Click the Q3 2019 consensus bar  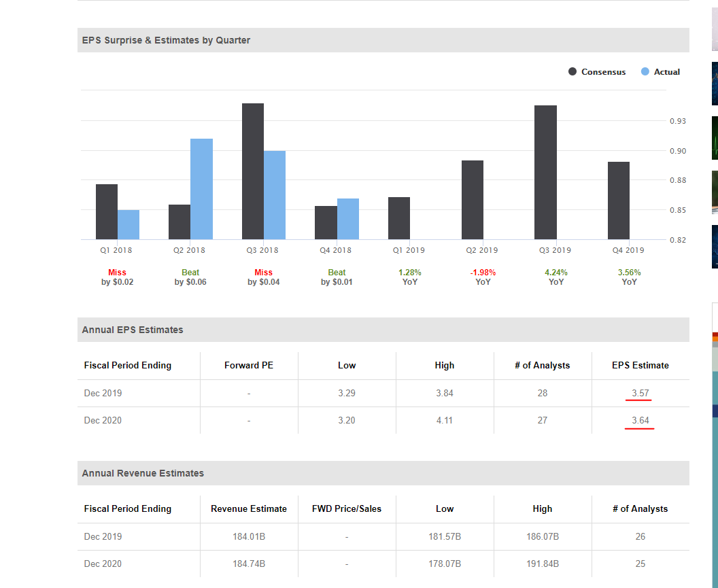(x=545, y=172)
